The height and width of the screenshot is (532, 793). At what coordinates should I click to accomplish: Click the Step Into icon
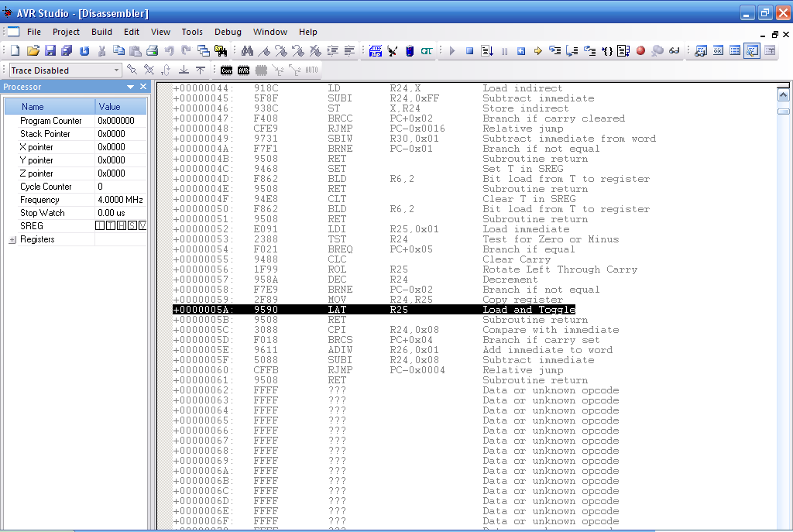[555, 50]
